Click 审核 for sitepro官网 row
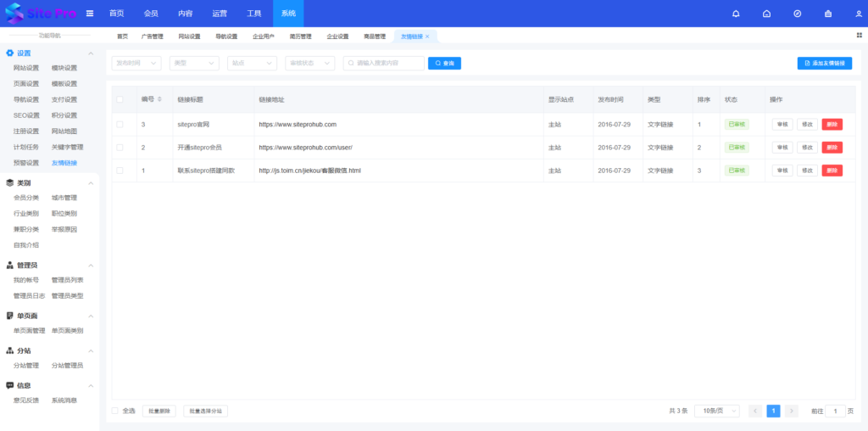 pos(782,125)
